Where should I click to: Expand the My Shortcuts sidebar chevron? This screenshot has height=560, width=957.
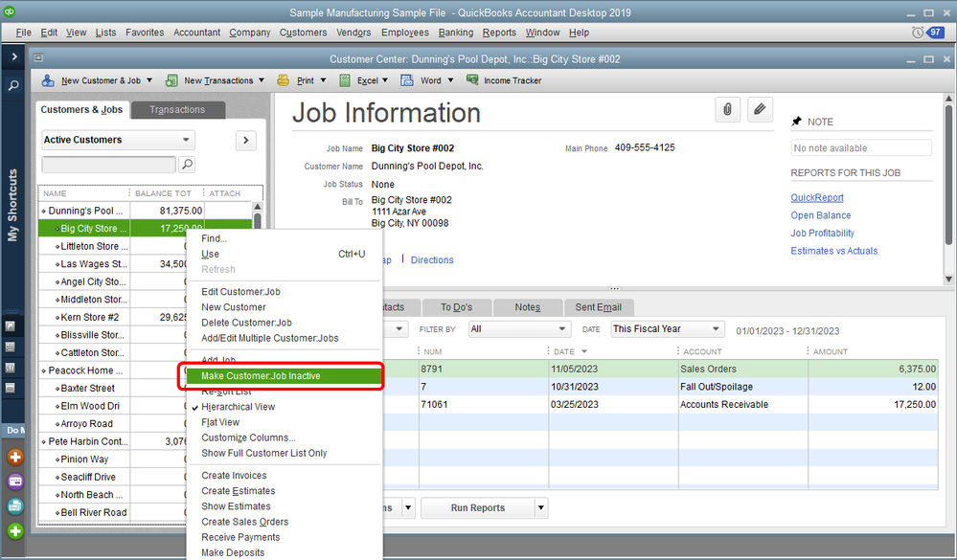click(x=14, y=56)
